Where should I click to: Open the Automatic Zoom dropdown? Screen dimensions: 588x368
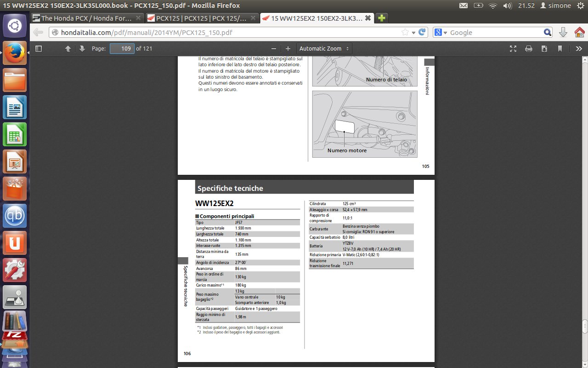pyautogui.click(x=324, y=49)
